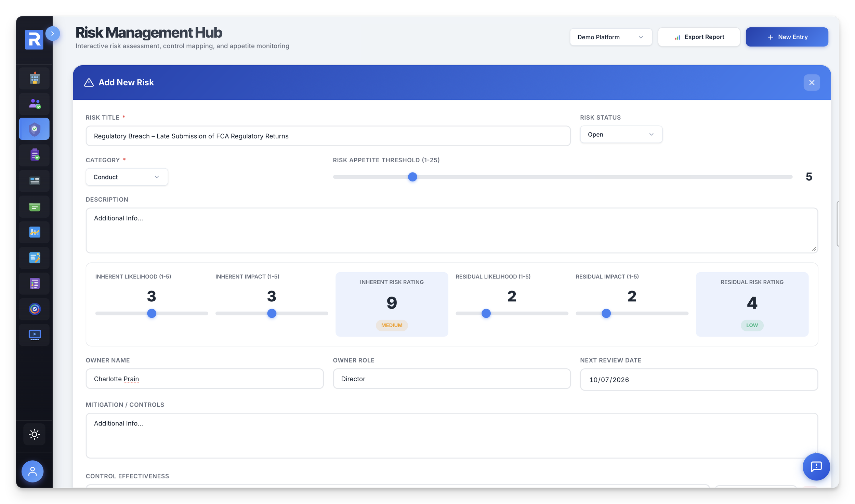Select the purple checklist sidebar item
Screen dimensions: 855x504
[x=35, y=283]
